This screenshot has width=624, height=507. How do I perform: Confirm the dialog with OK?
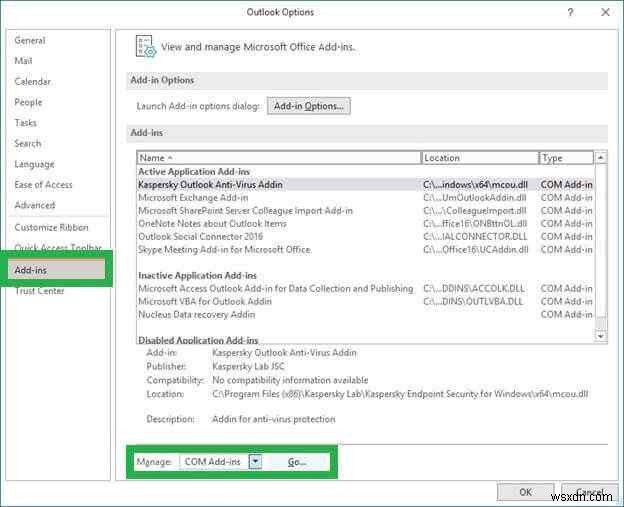525,492
